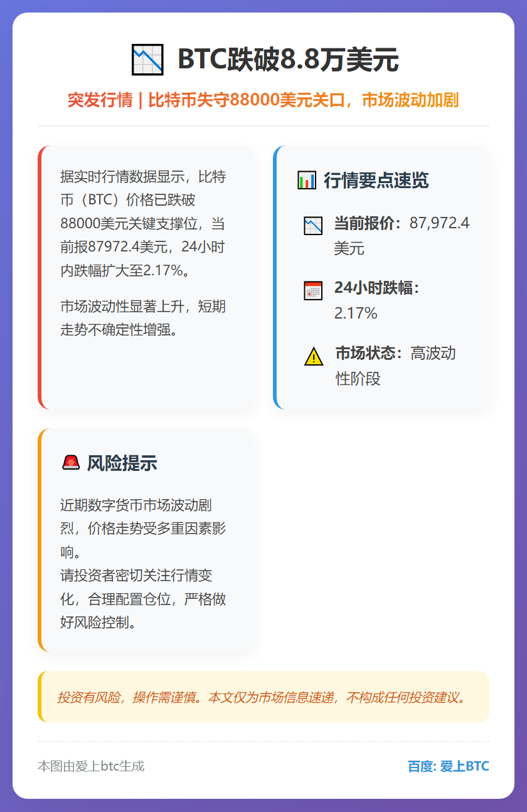Click the 2.17% value under 24小时跌幅
The height and width of the screenshot is (812, 527).
(x=356, y=313)
